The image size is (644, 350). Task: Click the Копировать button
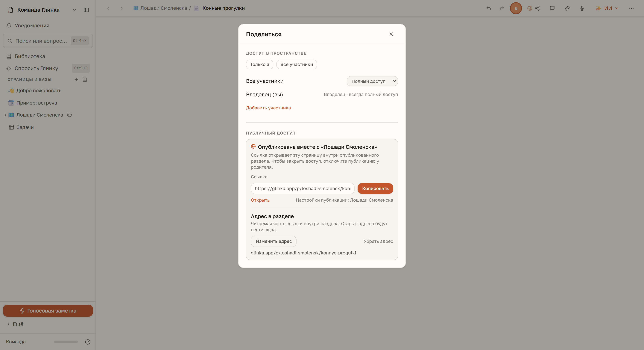[x=375, y=188]
